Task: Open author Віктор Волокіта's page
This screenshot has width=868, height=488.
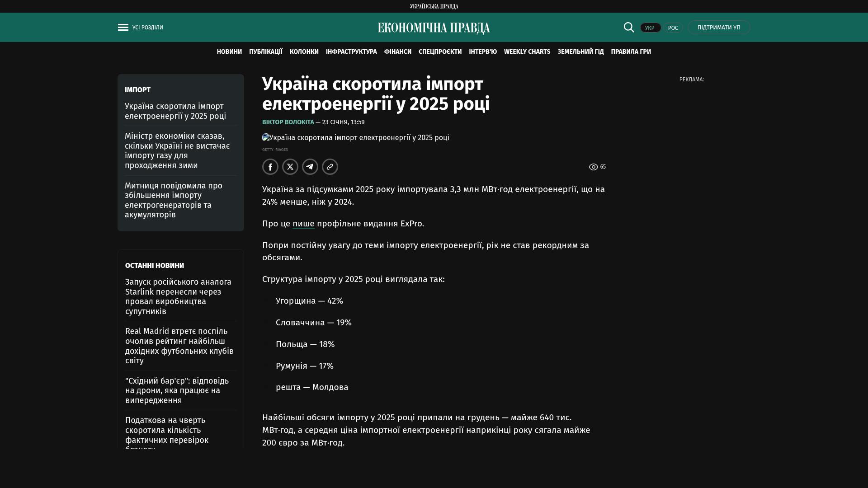Action: pyautogui.click(x=288, y=122)
